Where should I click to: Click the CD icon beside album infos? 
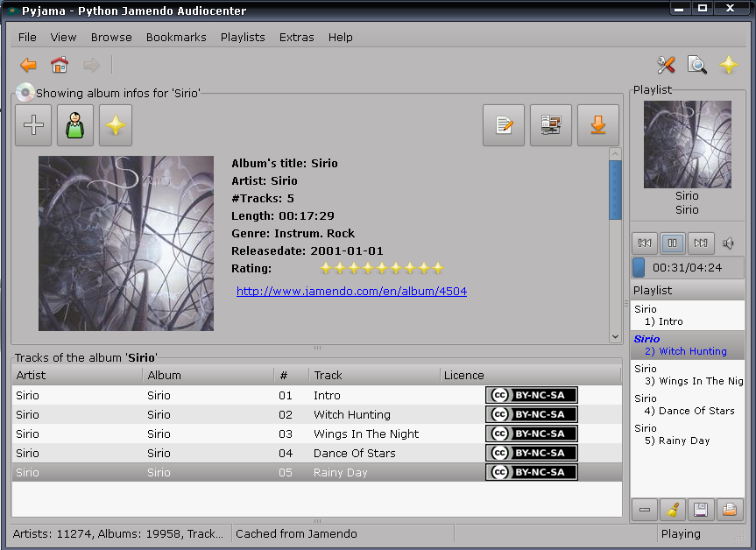(x=25, y=92)
